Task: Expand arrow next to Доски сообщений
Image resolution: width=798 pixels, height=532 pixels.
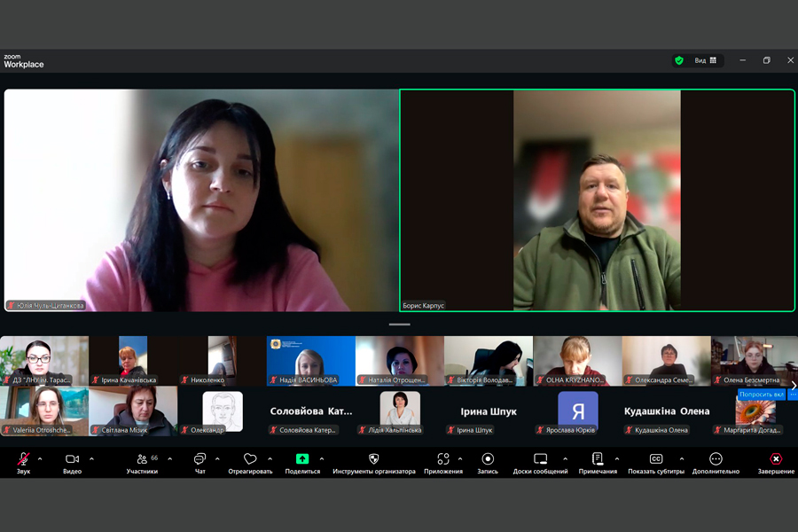Action: click(566, 458)
